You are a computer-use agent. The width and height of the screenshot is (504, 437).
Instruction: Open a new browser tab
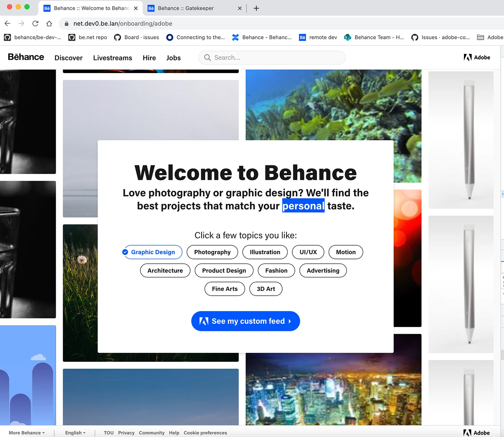tap(256, 8)
